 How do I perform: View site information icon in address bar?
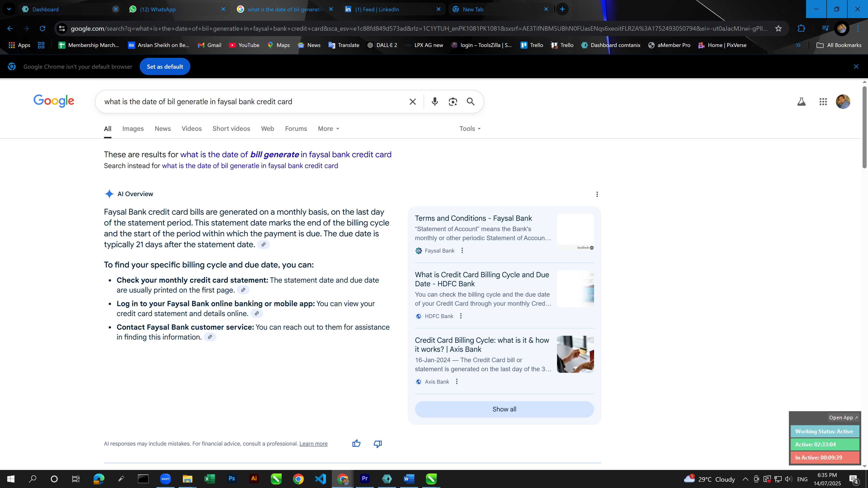point(62,28)
